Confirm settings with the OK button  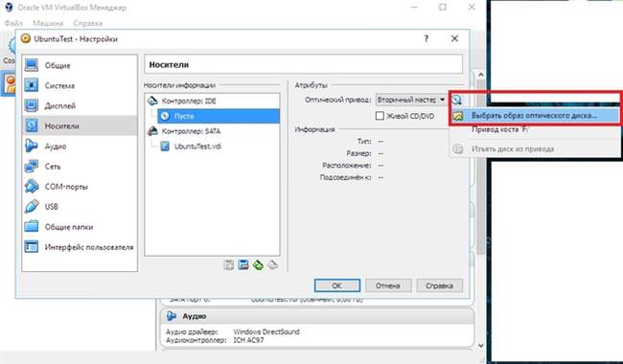pyautogui.click(x=337, y=285)
